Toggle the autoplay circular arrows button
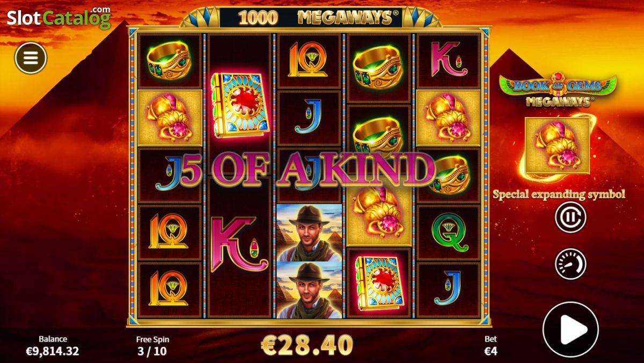 (x=570, y=217)
